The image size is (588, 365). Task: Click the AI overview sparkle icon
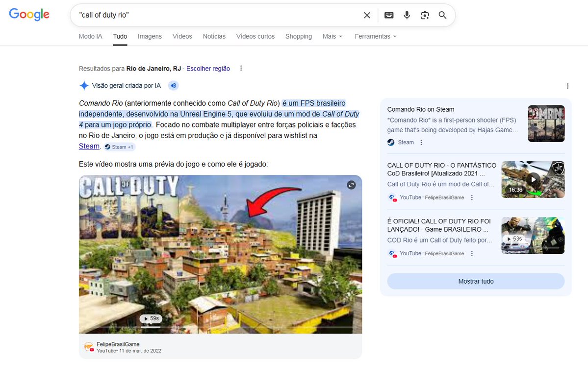[x=84, y=85]
